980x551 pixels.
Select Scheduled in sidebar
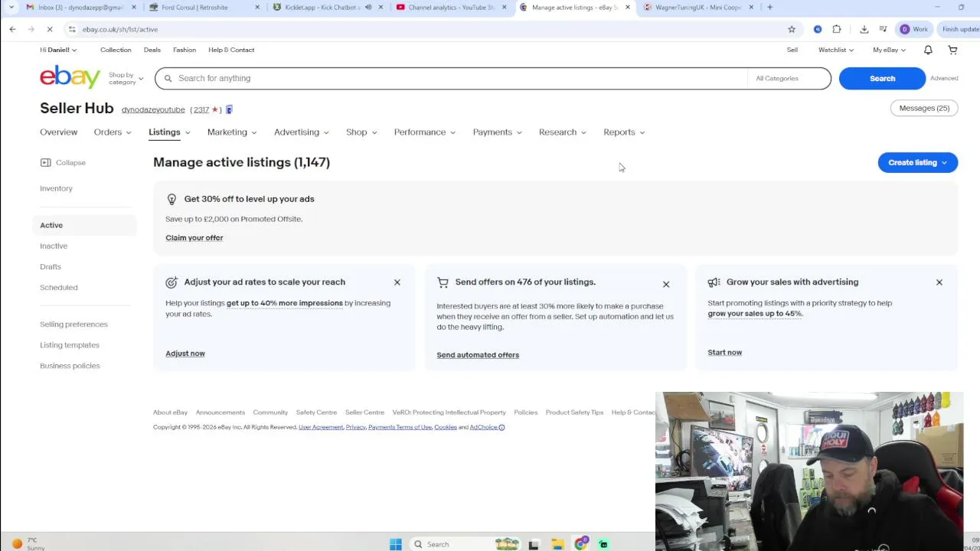58,287
